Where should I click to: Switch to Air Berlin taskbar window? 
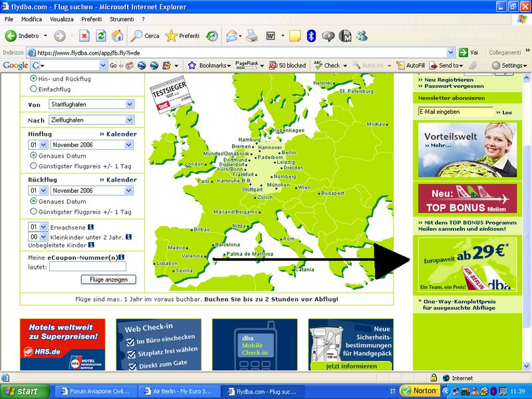178,391
